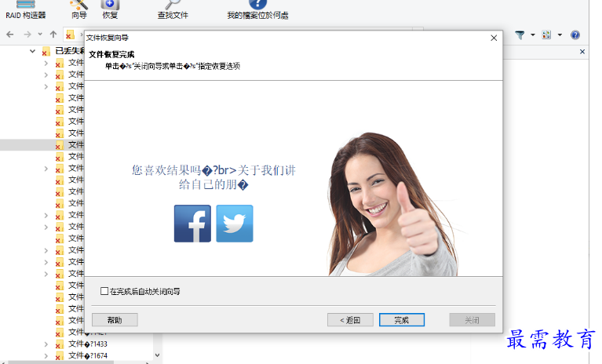
Task: Launch the 向导 wizard from toolbar
Action: 79,10
